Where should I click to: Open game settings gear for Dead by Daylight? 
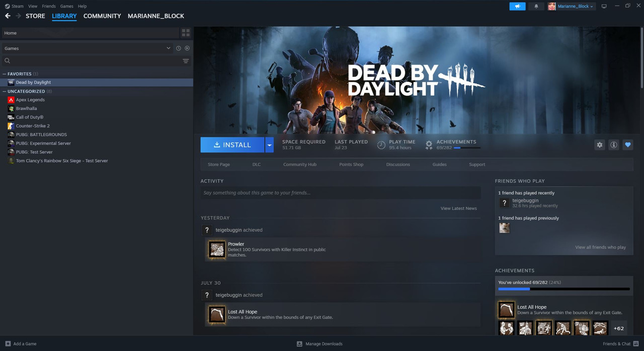599,145
